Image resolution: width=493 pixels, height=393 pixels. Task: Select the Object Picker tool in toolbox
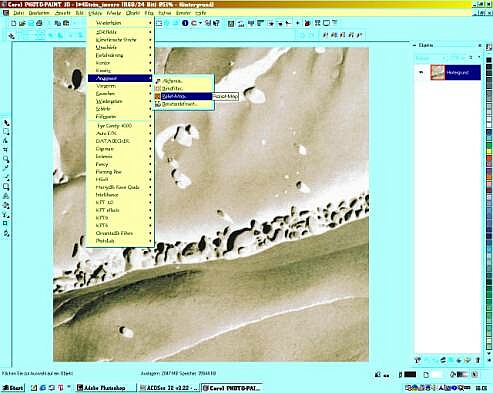tap(6, 123)
